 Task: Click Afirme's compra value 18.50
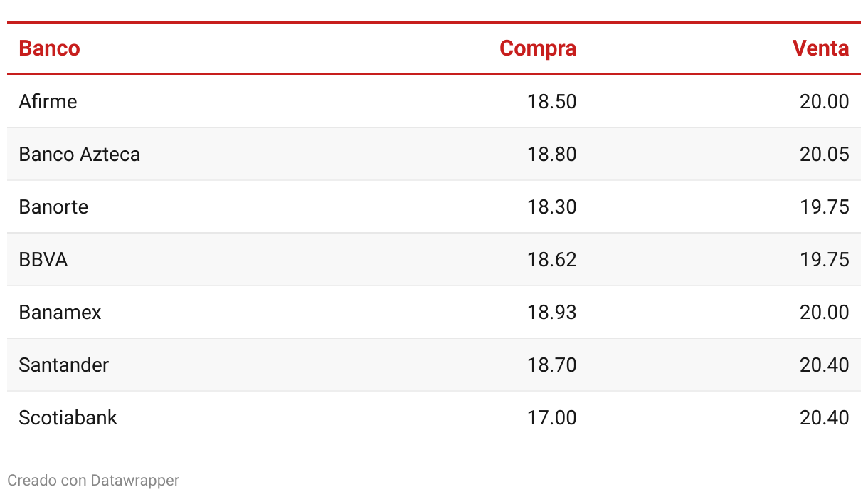click(x=552, y=101)
